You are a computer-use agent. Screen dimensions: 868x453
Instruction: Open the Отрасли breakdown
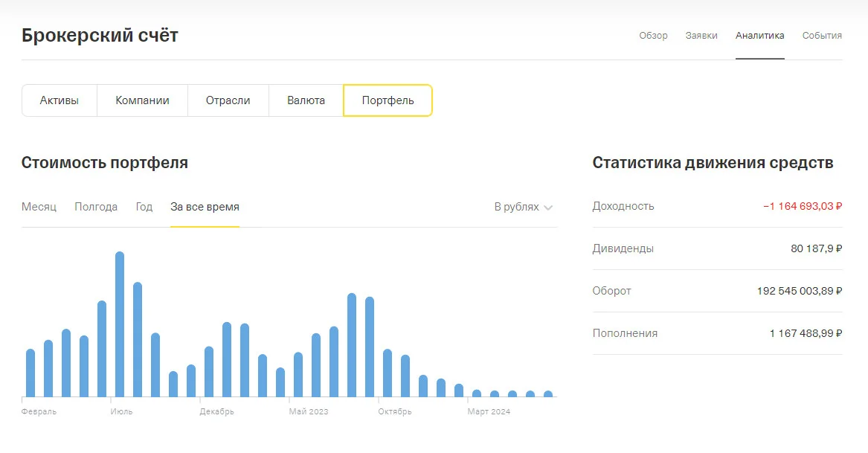(x=228, y=100)
